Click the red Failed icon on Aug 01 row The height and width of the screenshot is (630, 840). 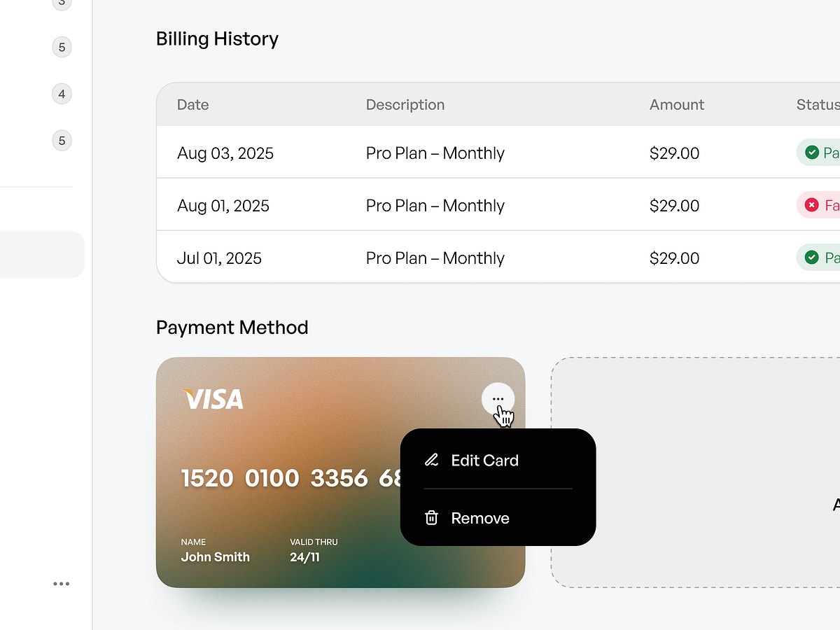pos(812,204)
